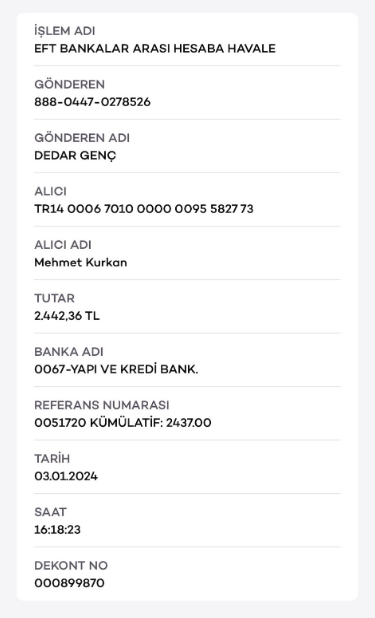This screenshot has width=375, height=618.
Task: Click the recipient name Mehmet Kurkan
Action: 81,262
